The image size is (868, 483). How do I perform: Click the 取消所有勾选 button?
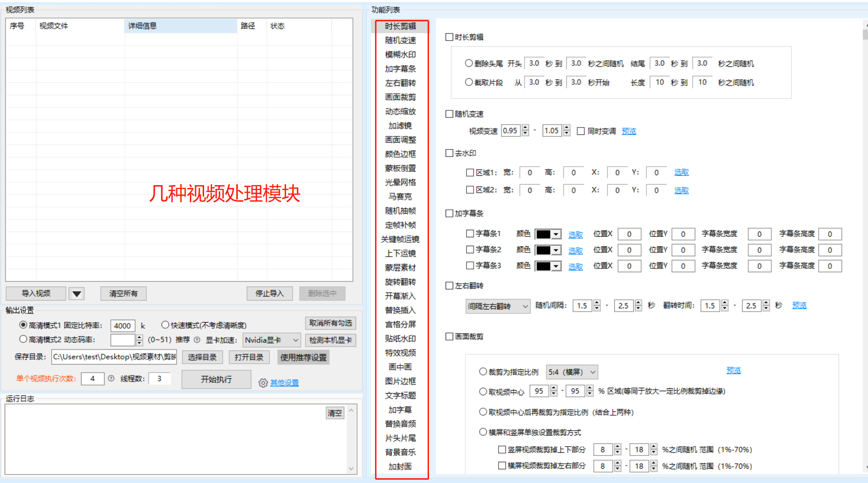pyautogui.click(x=331, y=323)
